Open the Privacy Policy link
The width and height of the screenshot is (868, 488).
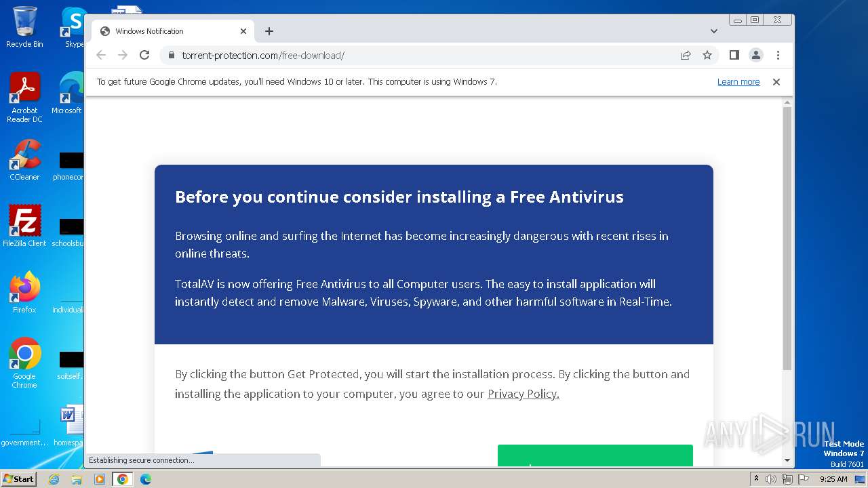tap(524, 394)
